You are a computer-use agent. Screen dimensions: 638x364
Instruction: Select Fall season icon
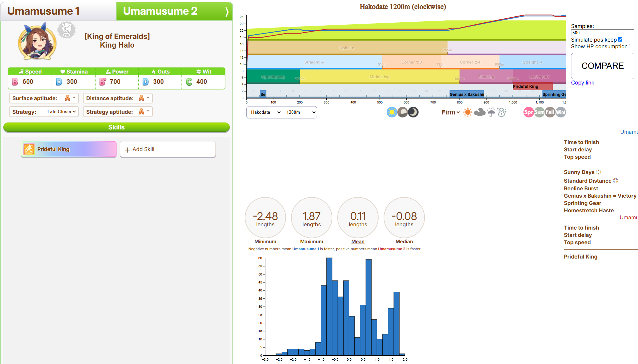pos(550,112)
